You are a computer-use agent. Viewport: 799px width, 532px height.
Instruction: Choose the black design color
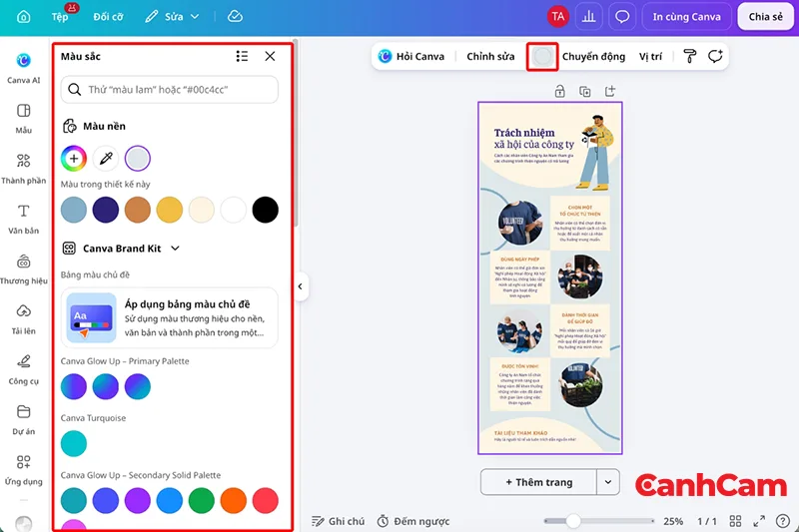coord(265,210)
